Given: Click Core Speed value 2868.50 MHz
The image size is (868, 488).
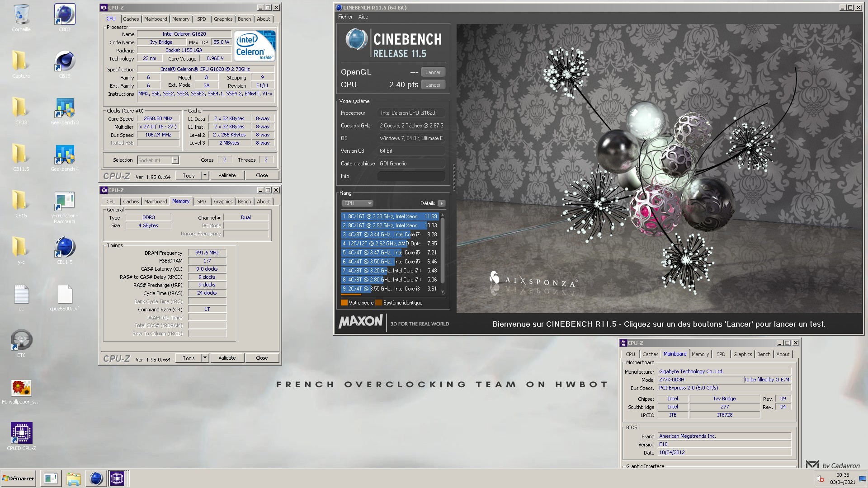Looking at the screenshot, I should click(158, 119).
